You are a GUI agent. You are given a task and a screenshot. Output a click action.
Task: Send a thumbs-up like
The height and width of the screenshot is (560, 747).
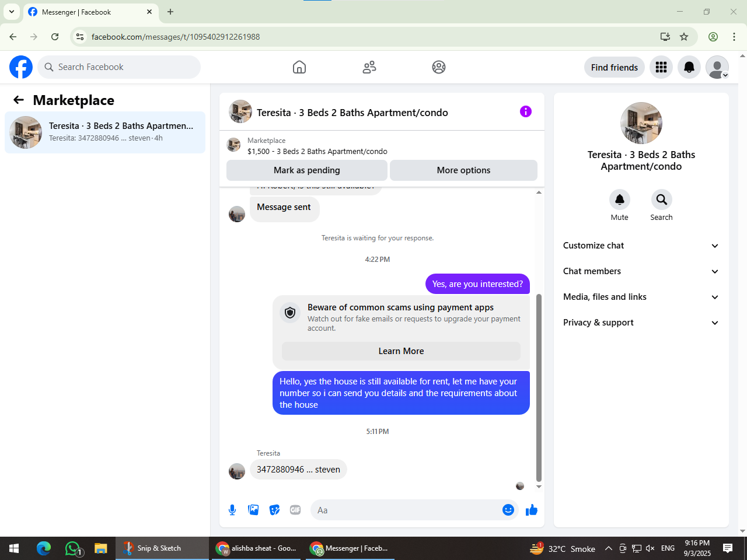pos(532,510)
